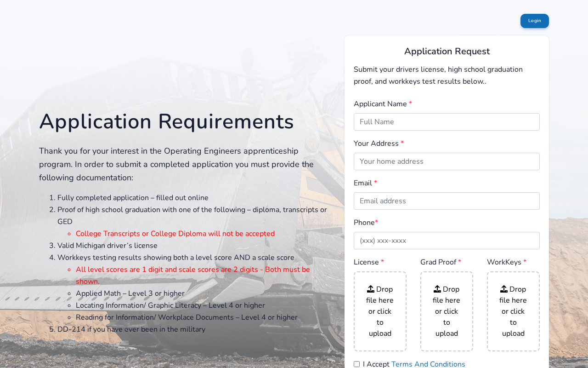Click the Application Requirements page heading
The width and height of the screenshot is (588, 368).
pos(166,122)
